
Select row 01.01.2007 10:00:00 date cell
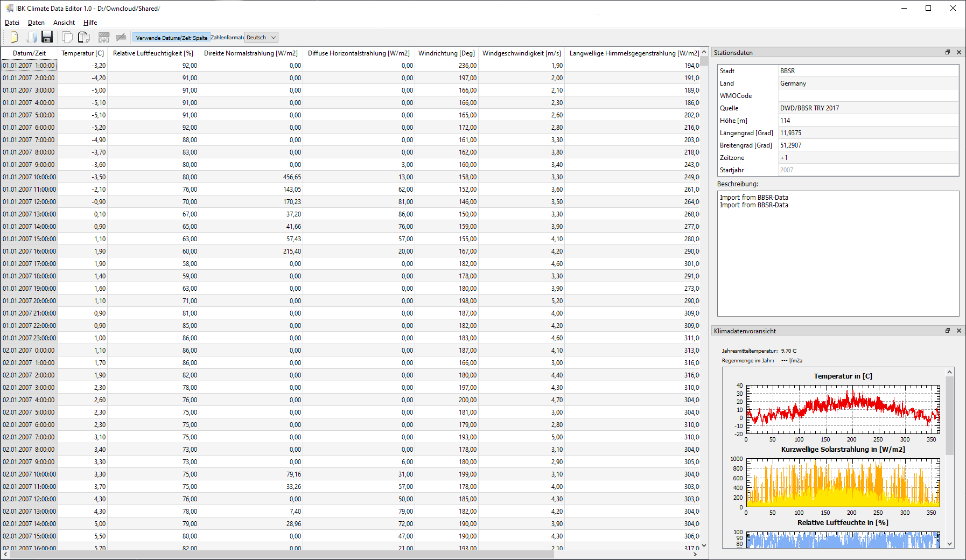coord(29,177)
